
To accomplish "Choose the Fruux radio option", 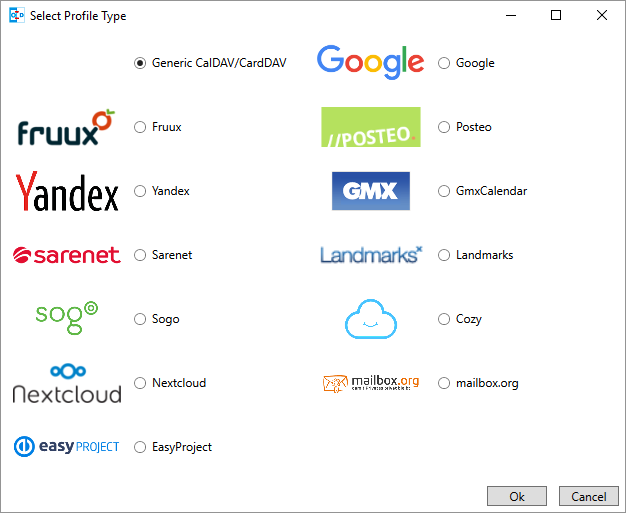I will 140,127.
